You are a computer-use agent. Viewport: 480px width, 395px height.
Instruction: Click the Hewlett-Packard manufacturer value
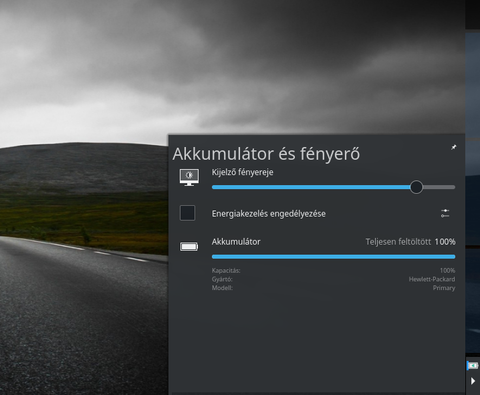pyautogui.click(x=432, y=279)
